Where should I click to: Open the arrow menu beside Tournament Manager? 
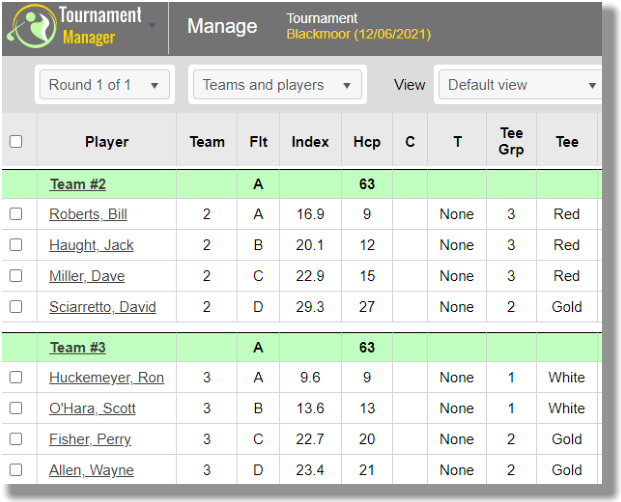point(152,26)
